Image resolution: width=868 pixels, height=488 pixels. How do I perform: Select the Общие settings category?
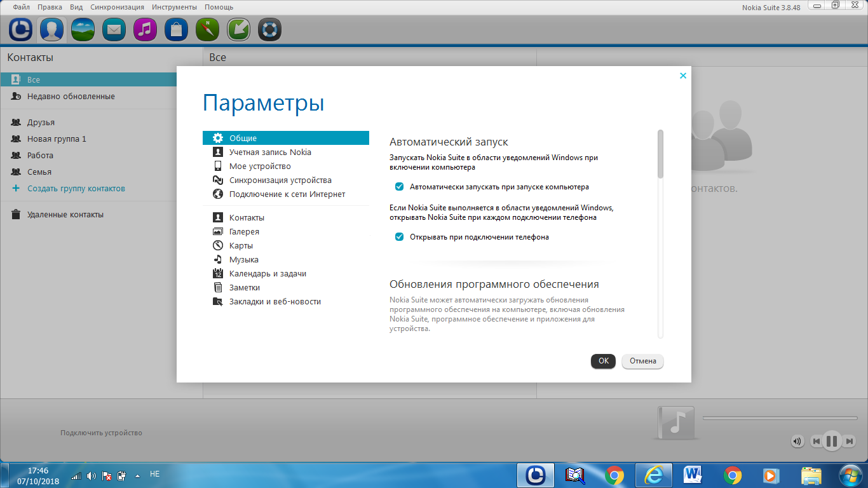286,138
